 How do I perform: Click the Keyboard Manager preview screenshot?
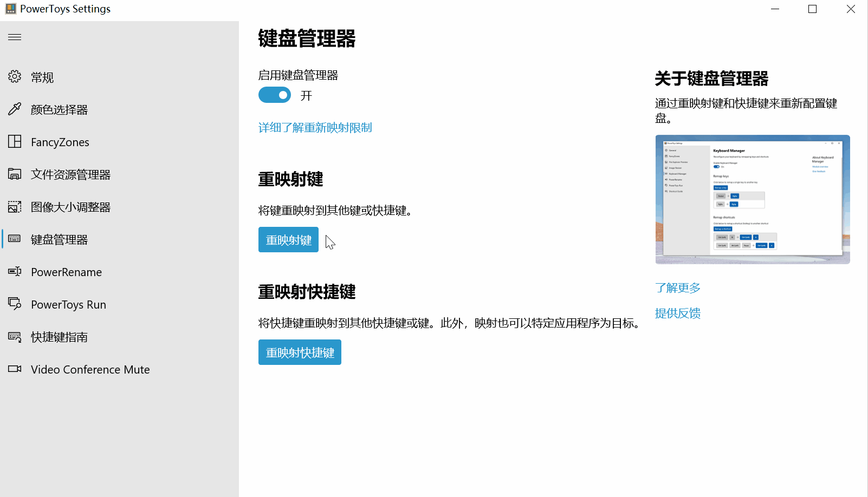coord(753,199)
